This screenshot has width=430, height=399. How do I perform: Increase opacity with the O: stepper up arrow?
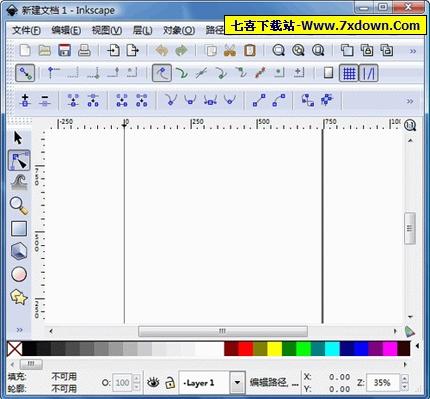136,379
